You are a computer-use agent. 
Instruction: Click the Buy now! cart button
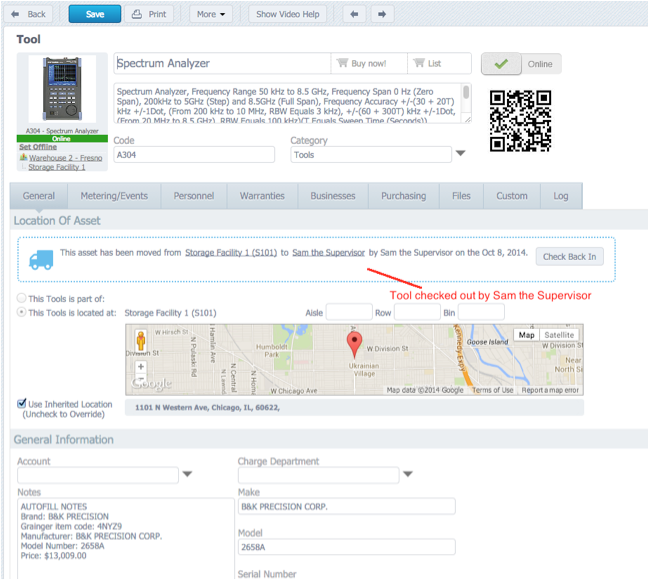click(x=369, y=63)
